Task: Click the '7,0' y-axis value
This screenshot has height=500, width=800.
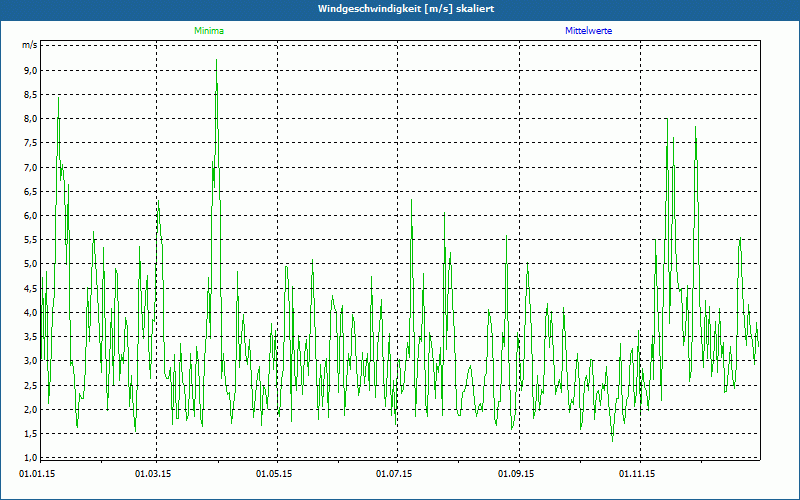Action: point(31,167)
